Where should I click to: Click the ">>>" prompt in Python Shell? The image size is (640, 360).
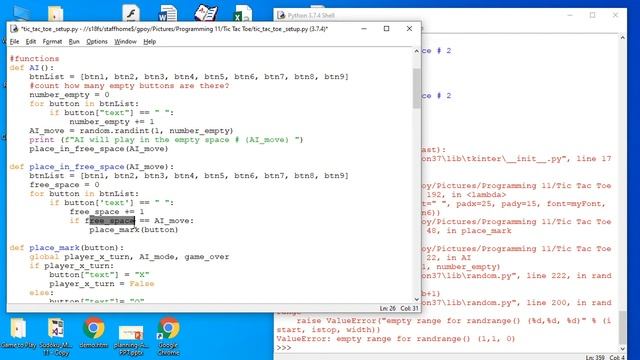[x=284, y=348]
